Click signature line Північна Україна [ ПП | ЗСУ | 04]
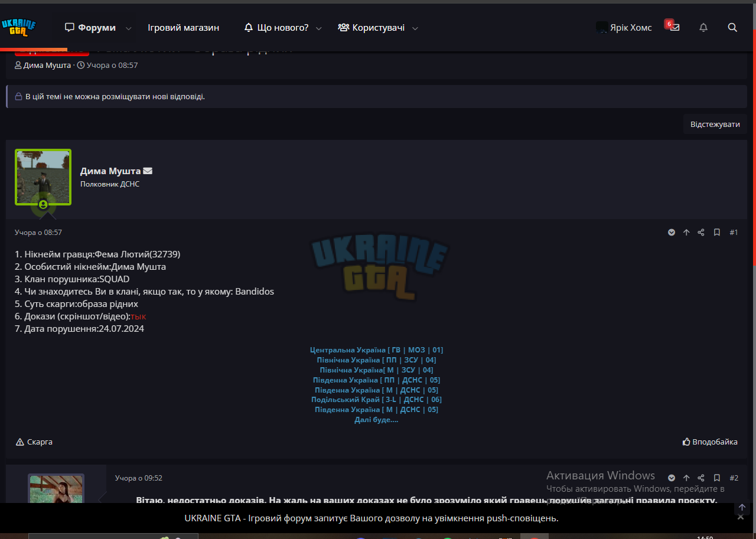756x539 pixels. click(376, 360)
